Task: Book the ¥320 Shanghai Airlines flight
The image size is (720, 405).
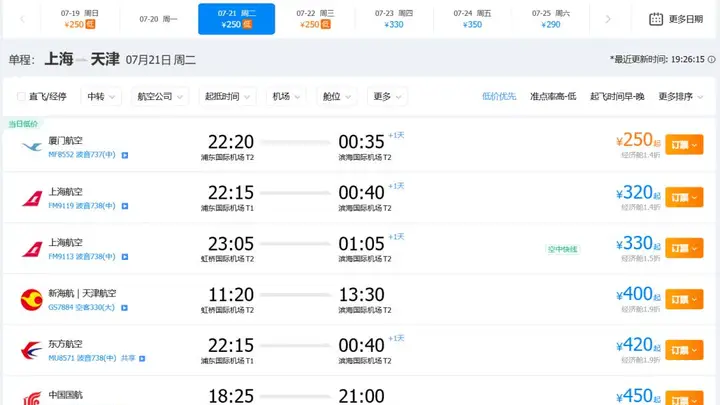Action: coord(684,197)
